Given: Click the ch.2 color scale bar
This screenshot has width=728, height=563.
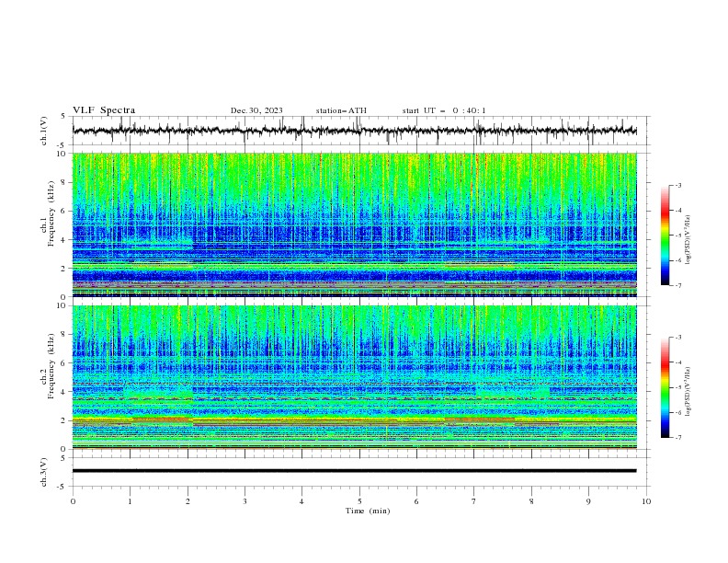Looking at the screenshot, I should pyautogui.click(x=665, y=387).
